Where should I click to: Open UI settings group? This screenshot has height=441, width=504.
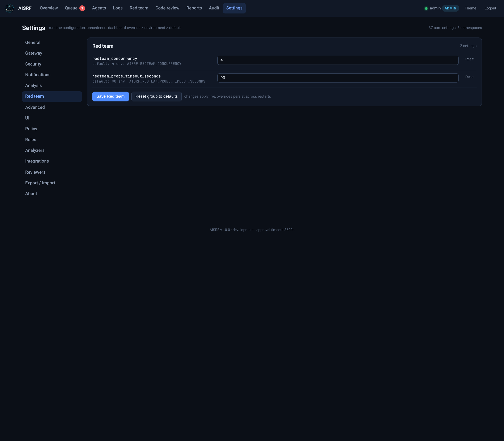pos(52,118)
